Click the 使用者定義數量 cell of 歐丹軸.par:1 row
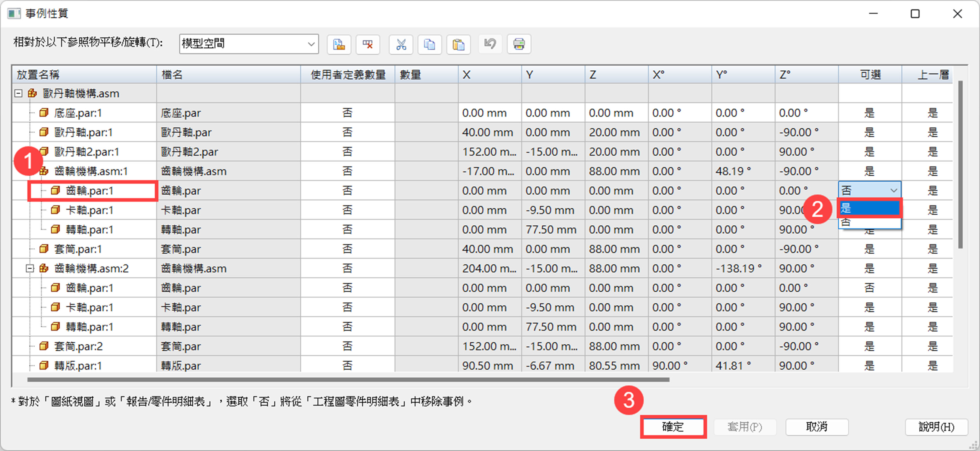Screen dimensions: 980x451 point(348,133)
